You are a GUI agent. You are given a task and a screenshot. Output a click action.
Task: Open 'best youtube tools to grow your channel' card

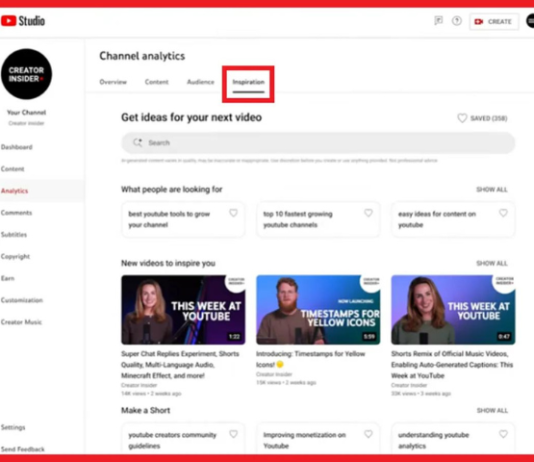click(x=183, y=220)
